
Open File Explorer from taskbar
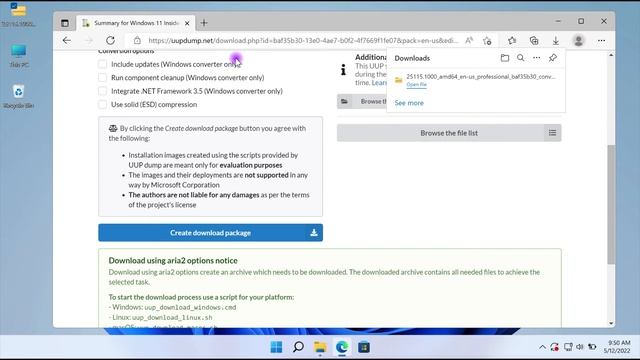pyautogui.click(x=320, y=347)
